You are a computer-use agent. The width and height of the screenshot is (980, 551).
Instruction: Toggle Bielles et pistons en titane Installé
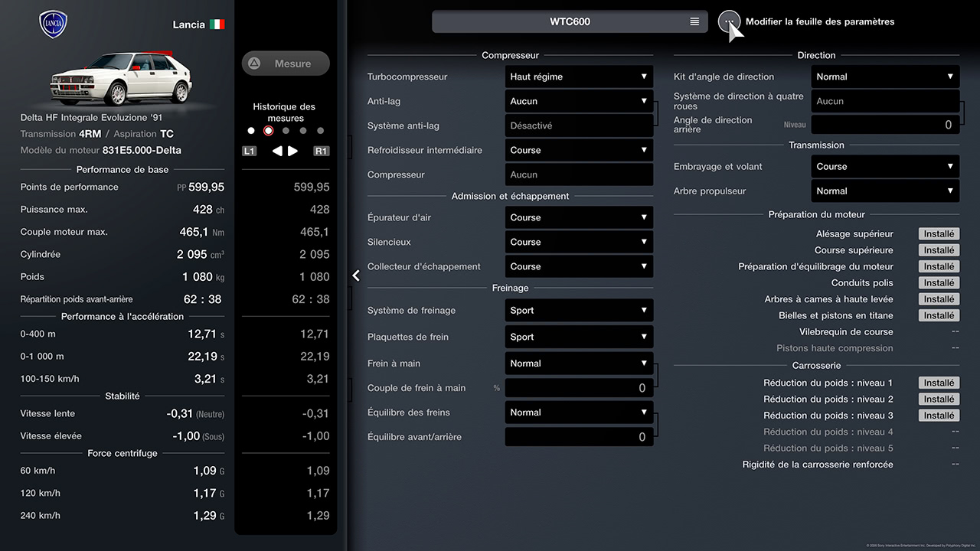pyautogui.click(x=939, y=315)
